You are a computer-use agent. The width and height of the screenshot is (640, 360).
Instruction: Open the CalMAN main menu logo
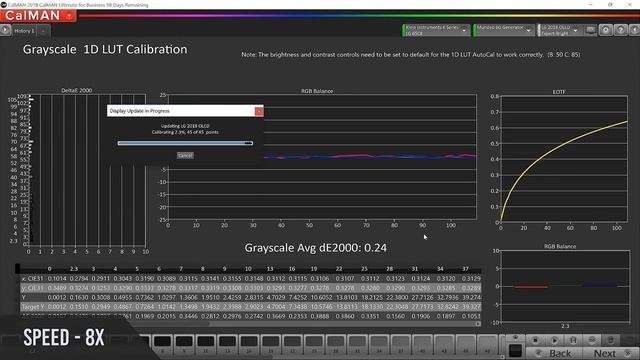tap(38, 16)
